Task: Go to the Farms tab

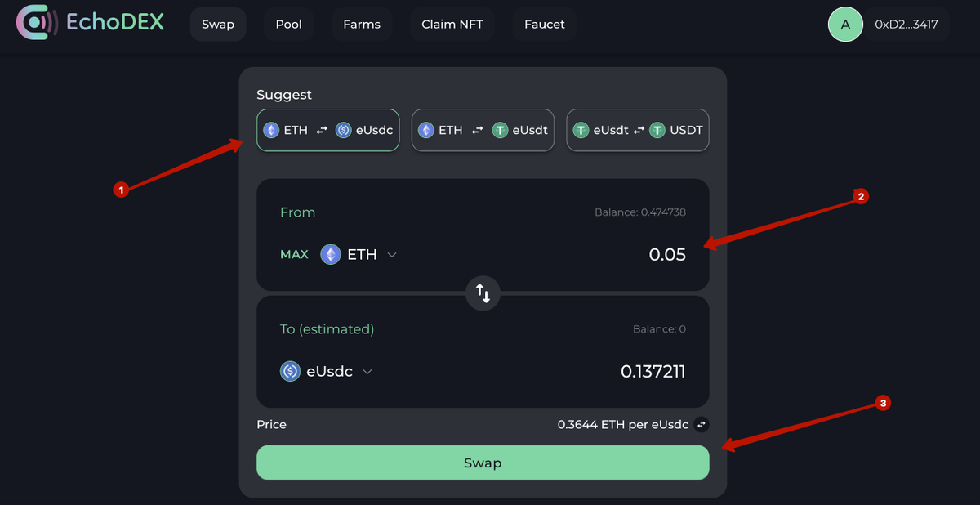Action: point(362,25)
